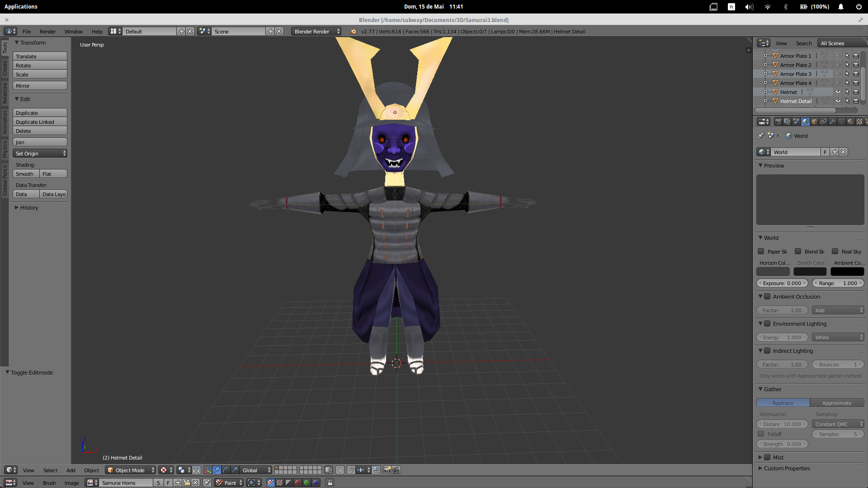Click the proportional editing circle icon

340,470
